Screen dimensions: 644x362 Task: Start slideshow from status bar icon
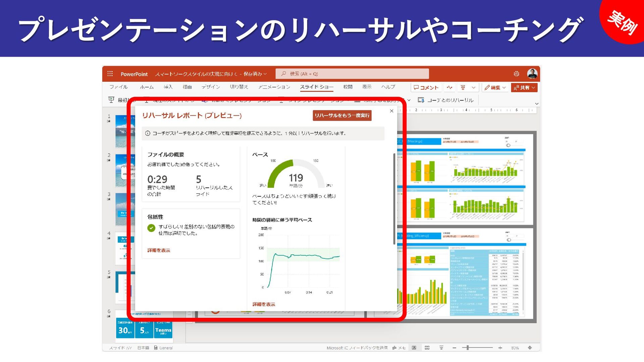tap(441, 348)
